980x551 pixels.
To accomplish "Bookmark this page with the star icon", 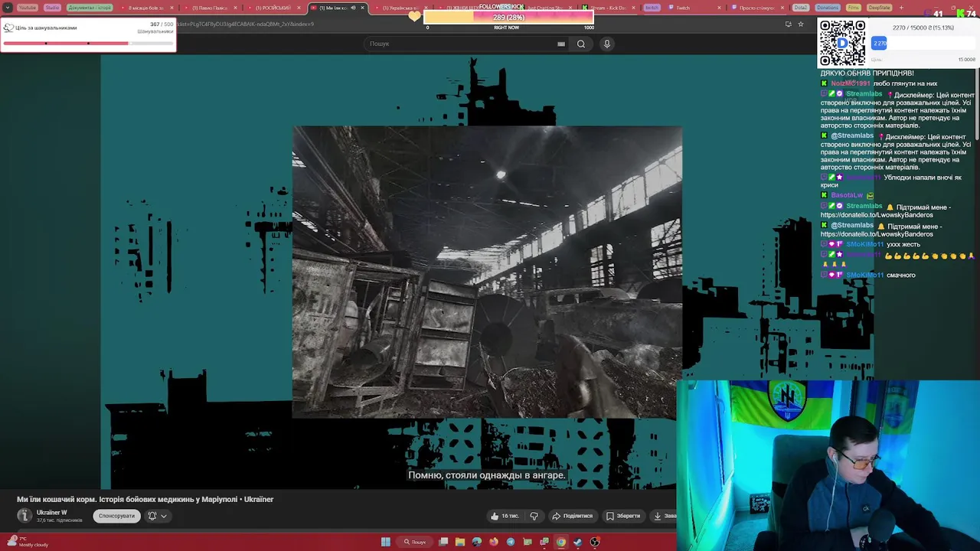I will (801, 24).
